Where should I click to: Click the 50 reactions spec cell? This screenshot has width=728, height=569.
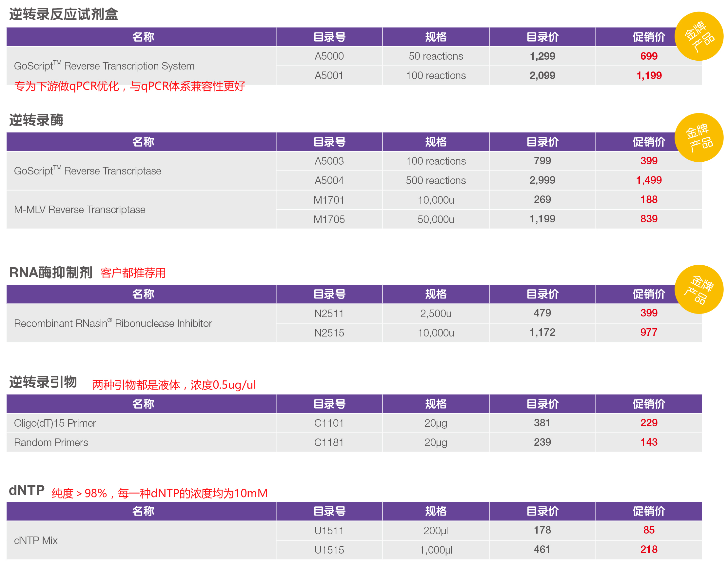436,56
